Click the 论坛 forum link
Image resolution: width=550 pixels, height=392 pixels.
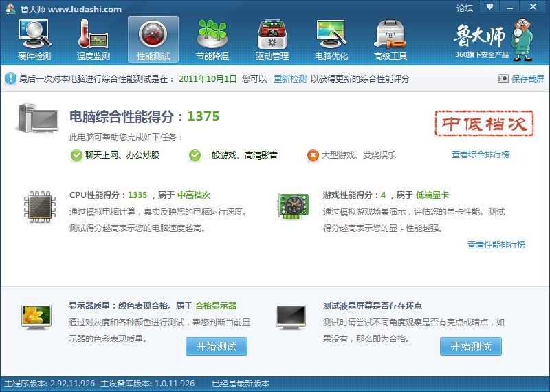tap(465, 8)
